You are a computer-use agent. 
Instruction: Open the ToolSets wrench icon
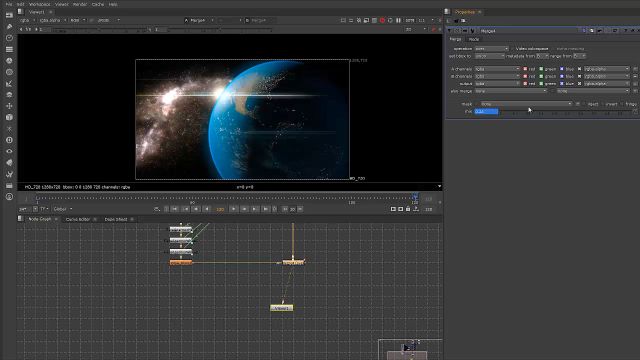point(9,174)
